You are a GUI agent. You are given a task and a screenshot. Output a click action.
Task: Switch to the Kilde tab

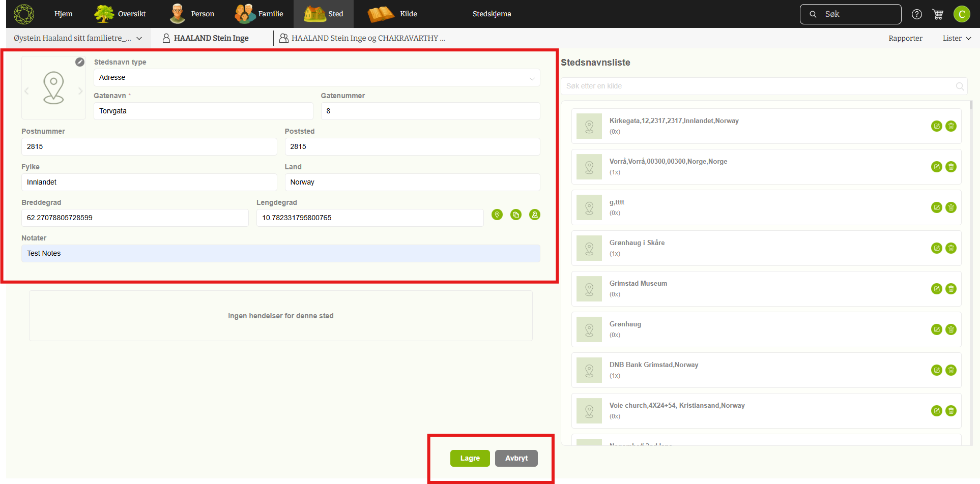point(393,14)
